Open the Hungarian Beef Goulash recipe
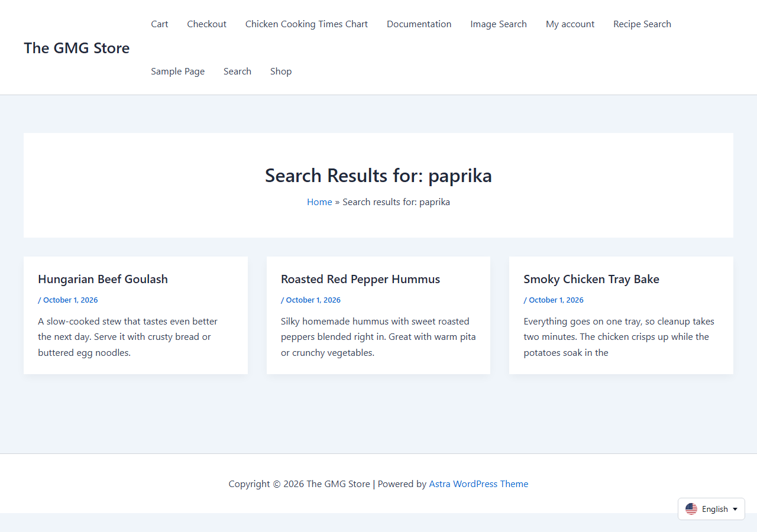The width and height of the screenshot is (757, 532). pos(103,279)
